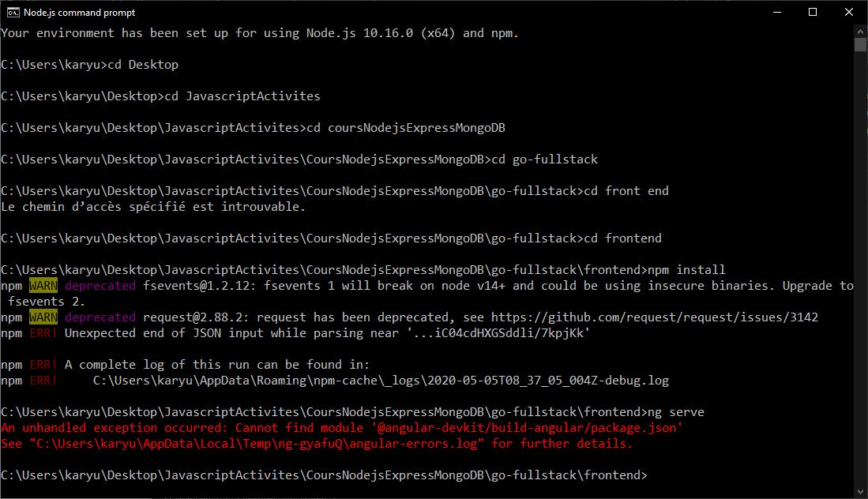
Task: Click the vertical scrollbar thumb
Action: click(x=860, y=45)
